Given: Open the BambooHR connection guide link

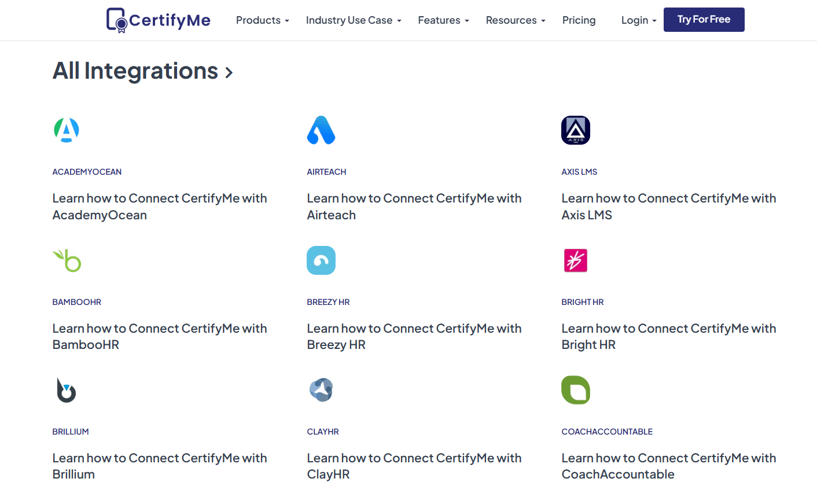Looking at the screenshot, I should [160, 336].
